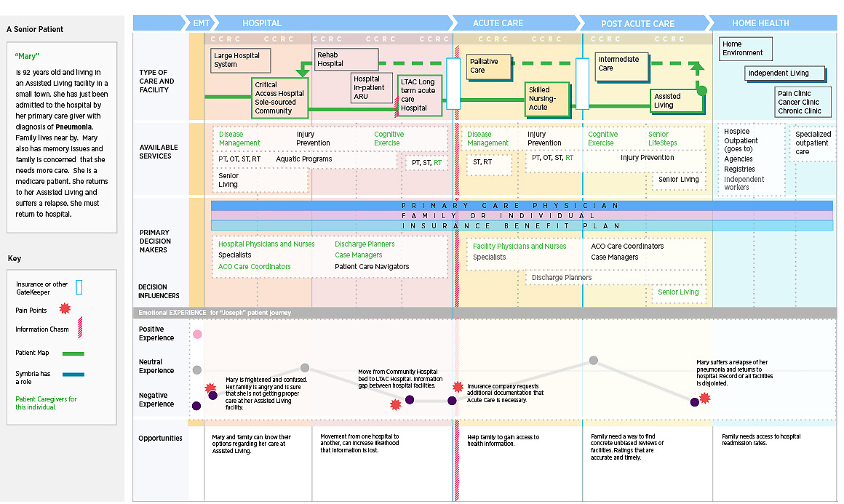The height and width of the screenshot is (504, 844).
Task: Click green Patient Map line in Key
Action: click(73, 353)
